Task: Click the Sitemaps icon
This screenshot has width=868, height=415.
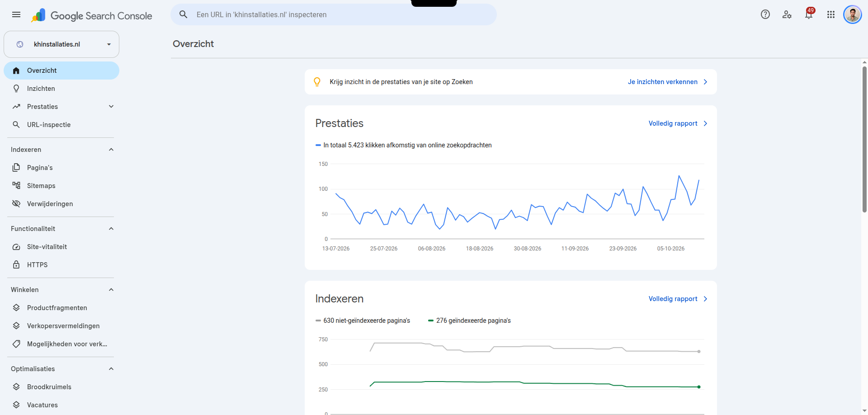Action: click(x=16, y=186)
